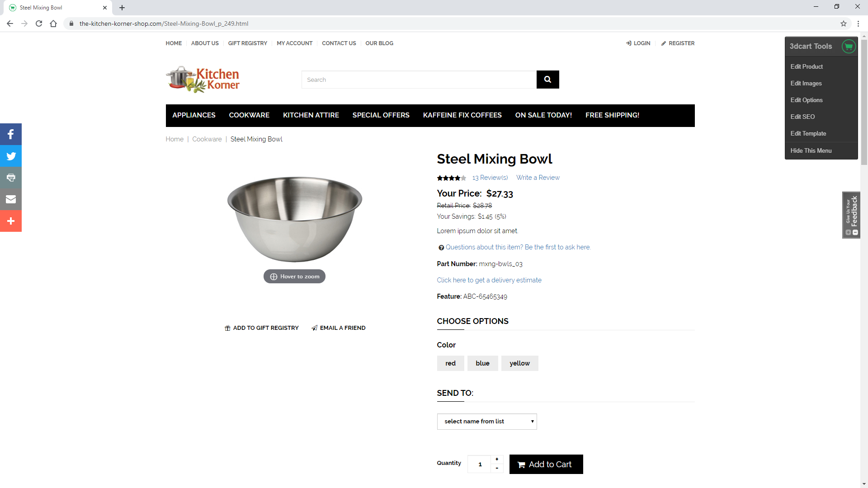
Task: Open the Cookware navigation menu
Action: pyautogui.click(x=249, y=115)
